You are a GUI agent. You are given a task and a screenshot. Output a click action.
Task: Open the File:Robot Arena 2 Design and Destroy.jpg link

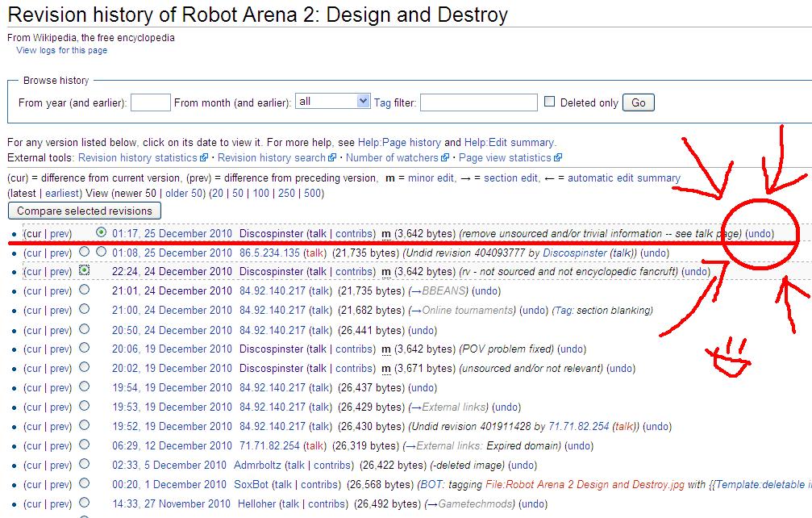coord(585,485)
